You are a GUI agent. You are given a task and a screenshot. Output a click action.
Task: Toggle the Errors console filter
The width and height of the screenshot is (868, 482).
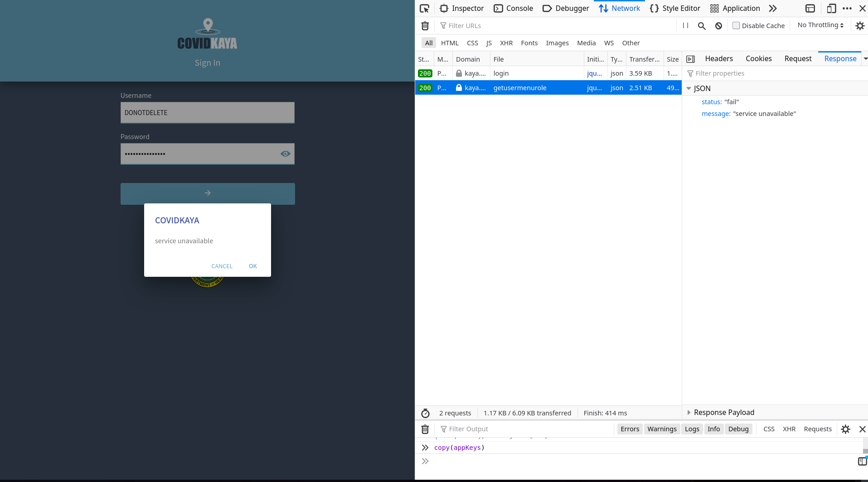[x=630, y=429]
